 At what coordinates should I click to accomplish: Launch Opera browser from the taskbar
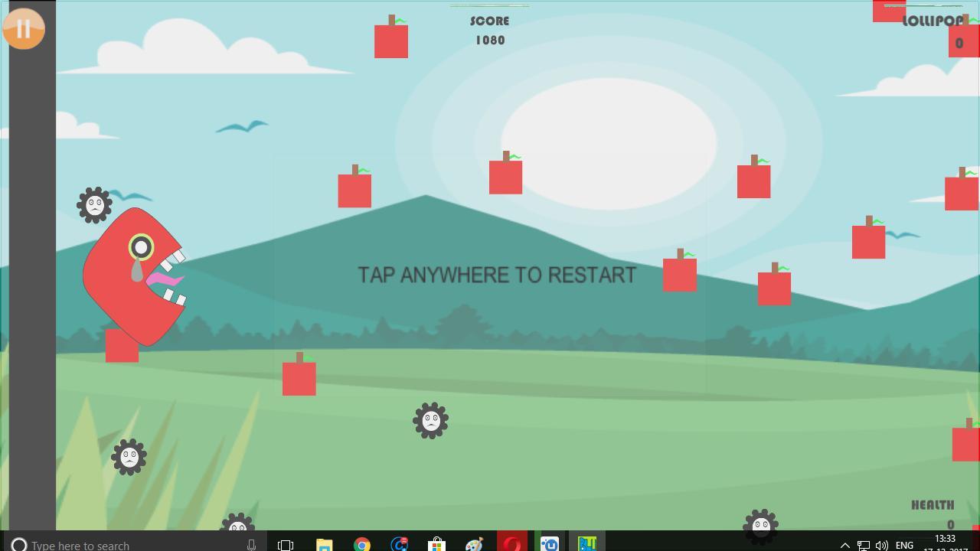click(x=511, y=544)
